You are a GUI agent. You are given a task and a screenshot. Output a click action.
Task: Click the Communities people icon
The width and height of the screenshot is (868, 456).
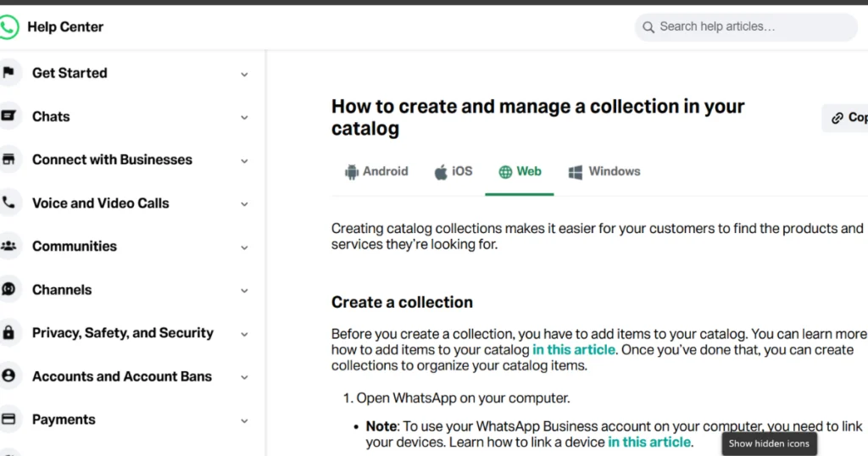click(x=8, y=246)
